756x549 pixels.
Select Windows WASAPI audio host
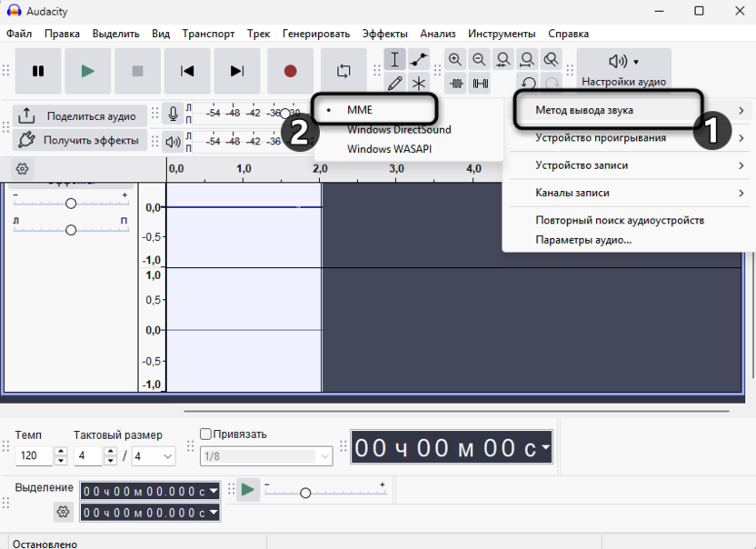coord(388,148)
